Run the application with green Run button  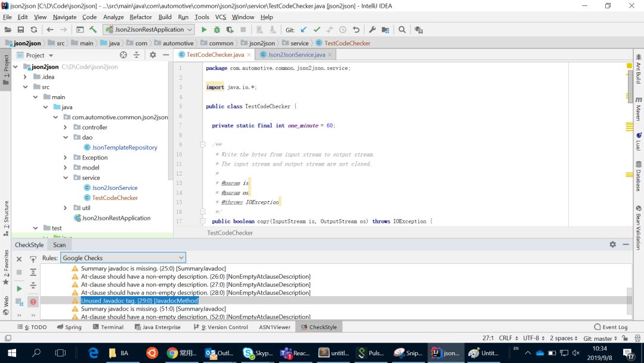[204, 30]
